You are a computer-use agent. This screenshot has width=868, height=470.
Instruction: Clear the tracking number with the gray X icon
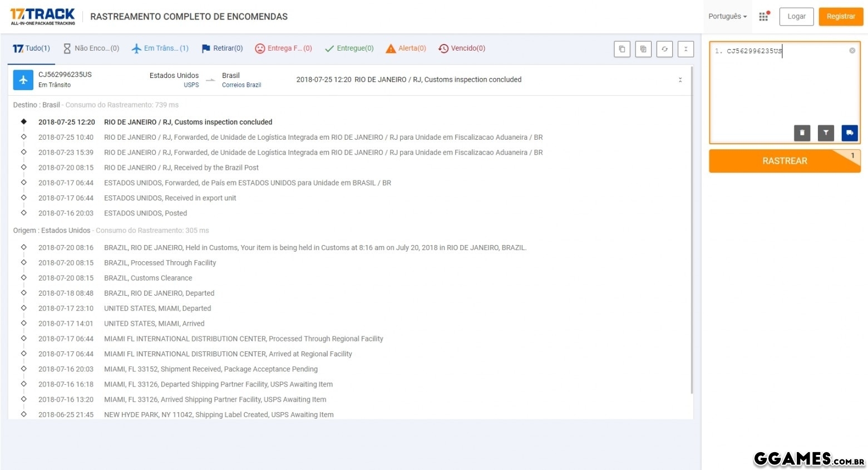852,51
